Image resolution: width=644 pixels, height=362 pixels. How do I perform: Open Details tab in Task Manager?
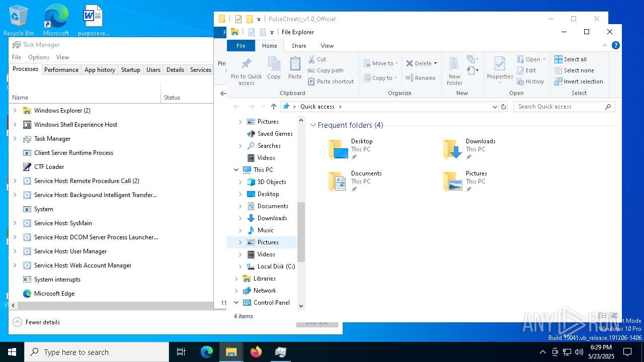tap(175, 70)
